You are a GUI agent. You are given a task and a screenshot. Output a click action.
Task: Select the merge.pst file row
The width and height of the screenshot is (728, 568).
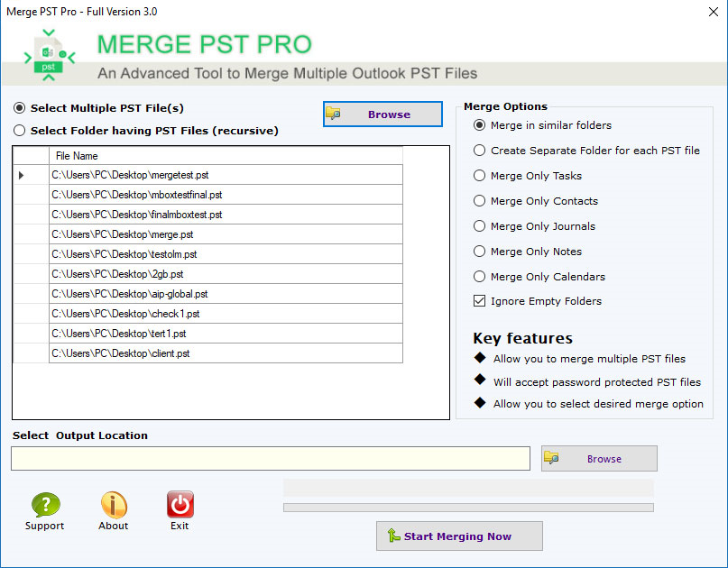coord(226,234)
